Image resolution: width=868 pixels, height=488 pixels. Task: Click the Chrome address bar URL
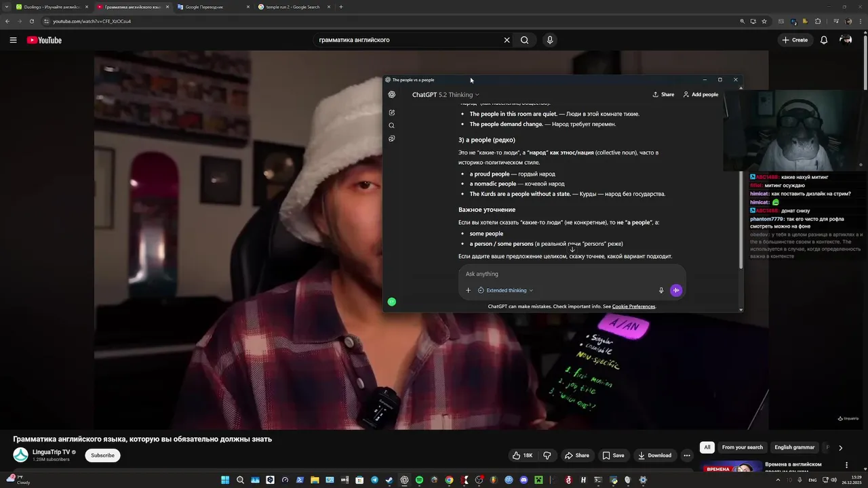tap(92, 21)
